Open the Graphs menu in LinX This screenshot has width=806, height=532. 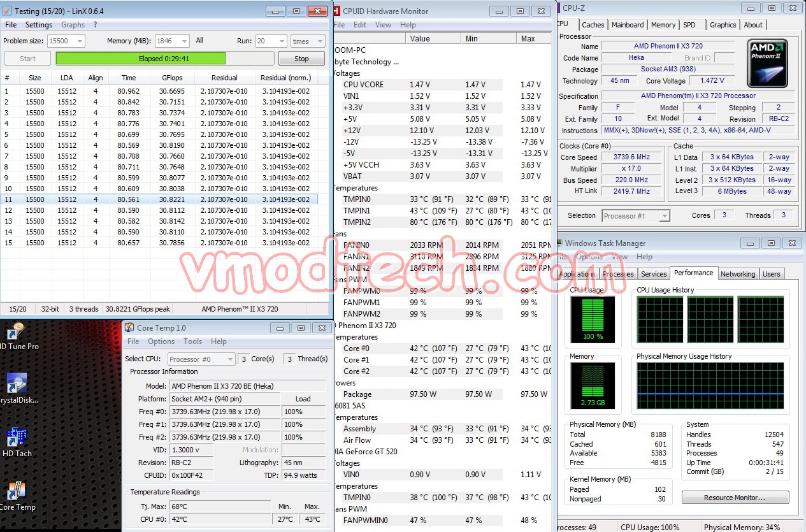coord(73,25)
